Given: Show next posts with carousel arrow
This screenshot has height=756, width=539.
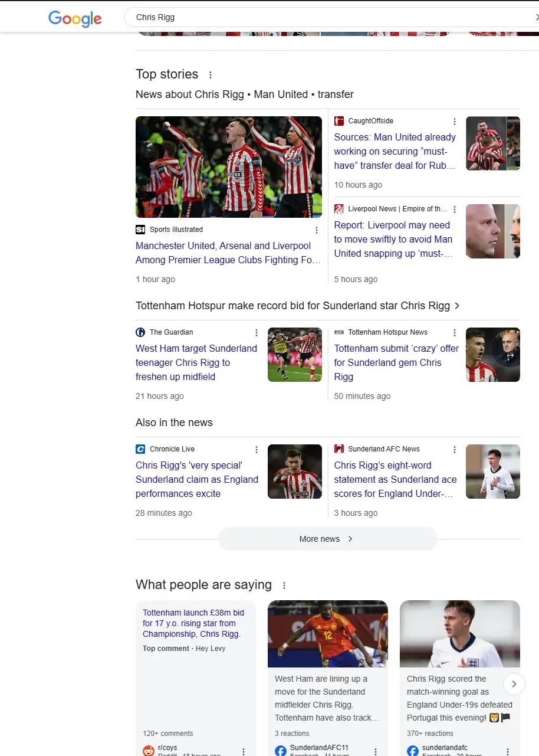Looking at the screenshot, I should (514, 684).
